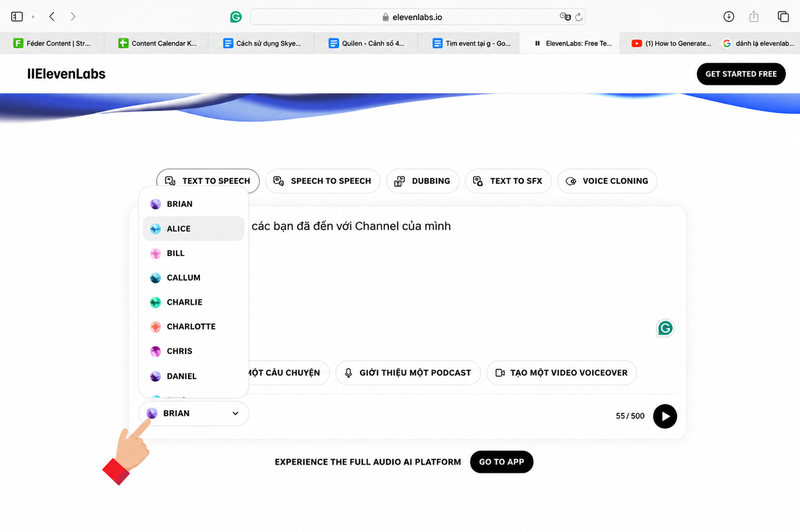Click Experience the Full Audio AI Platform text

click(368, 462)
